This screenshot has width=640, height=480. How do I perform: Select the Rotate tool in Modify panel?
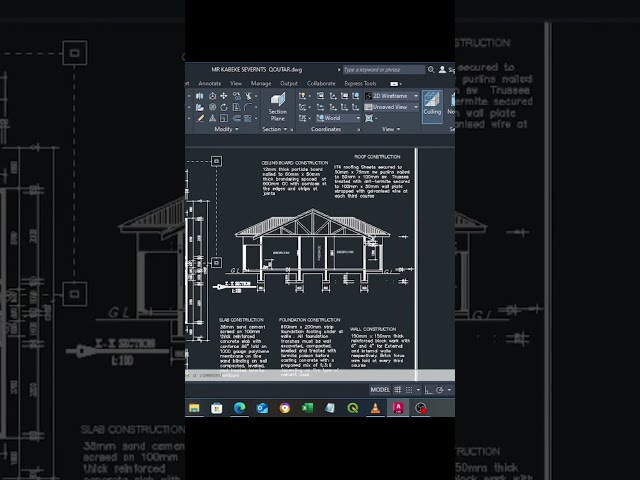(224, 107)
